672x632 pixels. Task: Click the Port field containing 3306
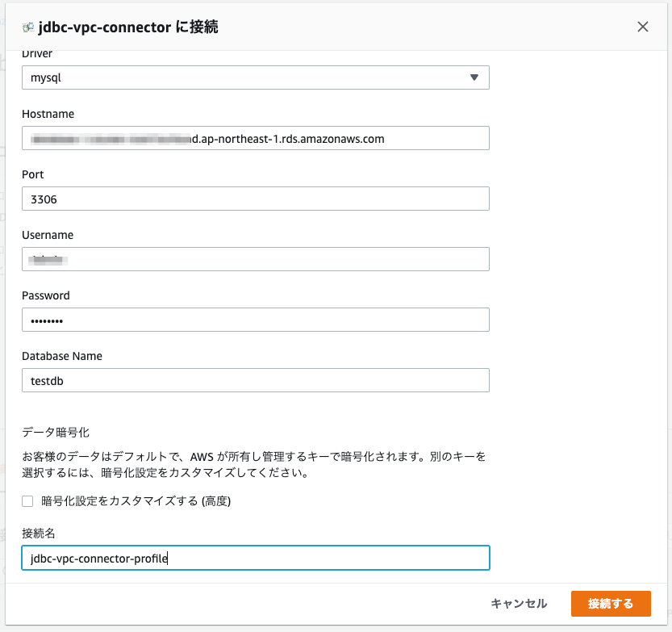(255, 199)
